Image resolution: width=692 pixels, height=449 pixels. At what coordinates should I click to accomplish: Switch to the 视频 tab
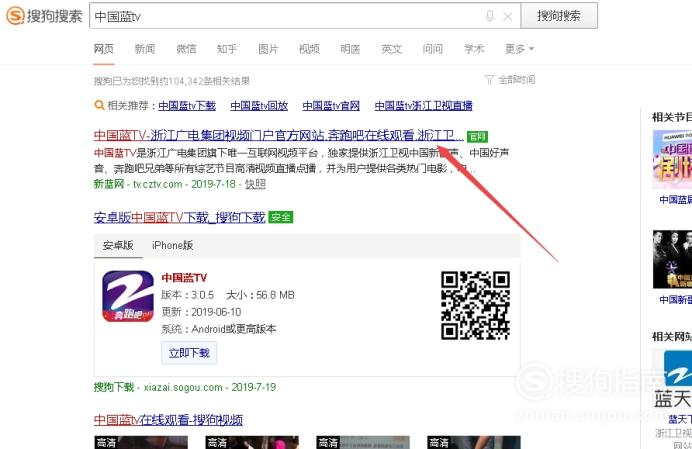click(x=309, y=49)
